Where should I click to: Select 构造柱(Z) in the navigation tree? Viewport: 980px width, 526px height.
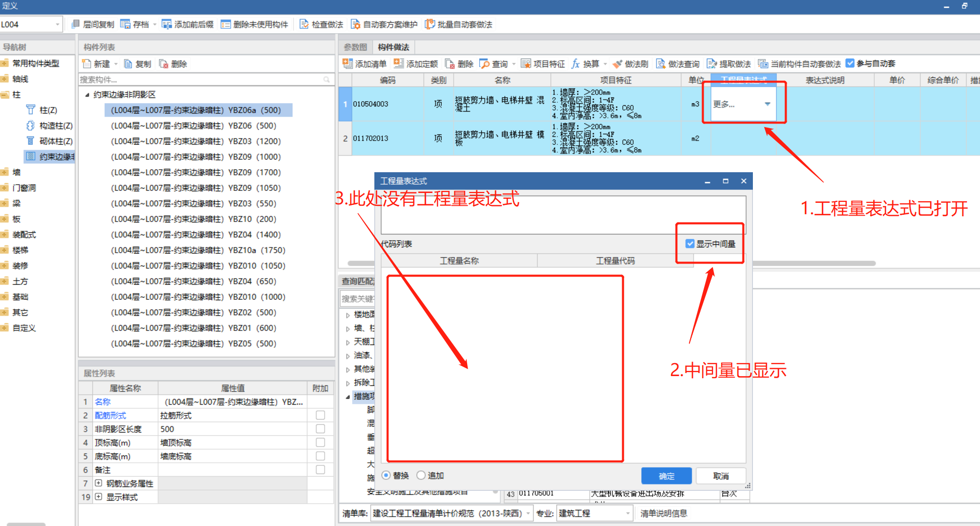[x=56, y=126]
